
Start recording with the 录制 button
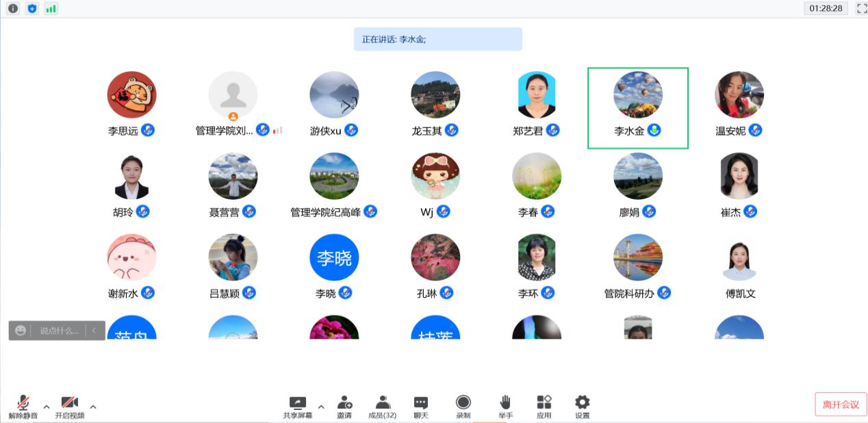pyautogui.click(x=463, y=402)
